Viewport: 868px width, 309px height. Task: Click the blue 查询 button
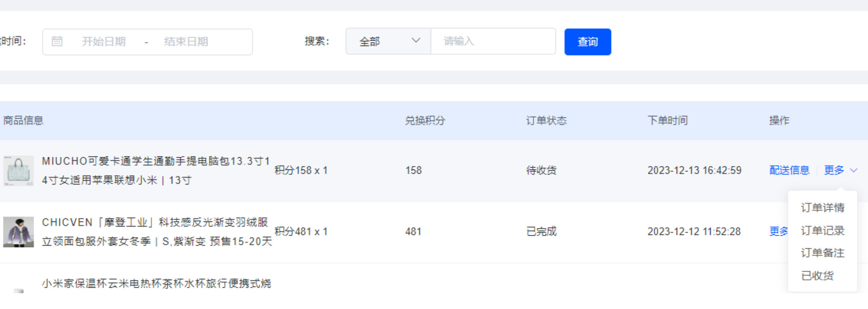point(587,42)
